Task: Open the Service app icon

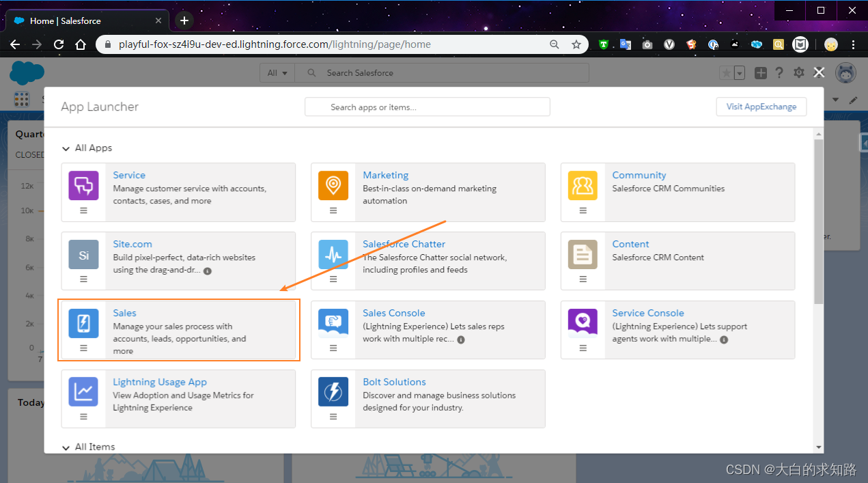Action: pyautogui.click(x=83, y=185)
